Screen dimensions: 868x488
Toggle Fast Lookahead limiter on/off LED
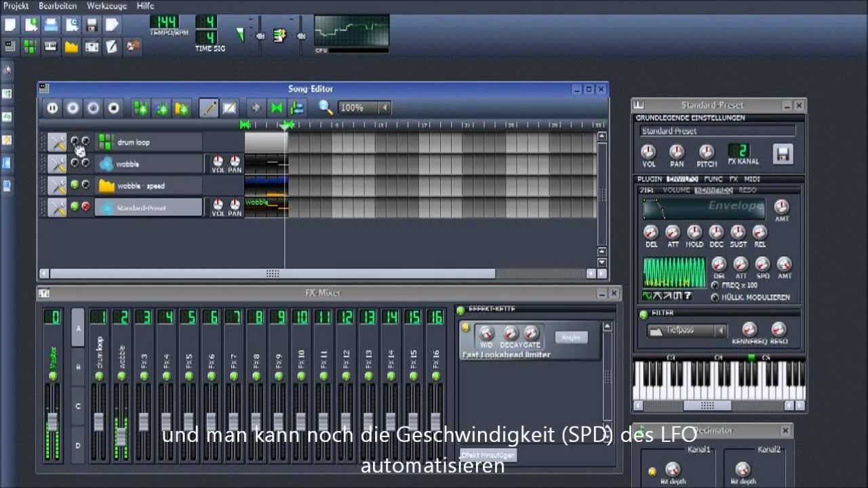click(466, 328)
